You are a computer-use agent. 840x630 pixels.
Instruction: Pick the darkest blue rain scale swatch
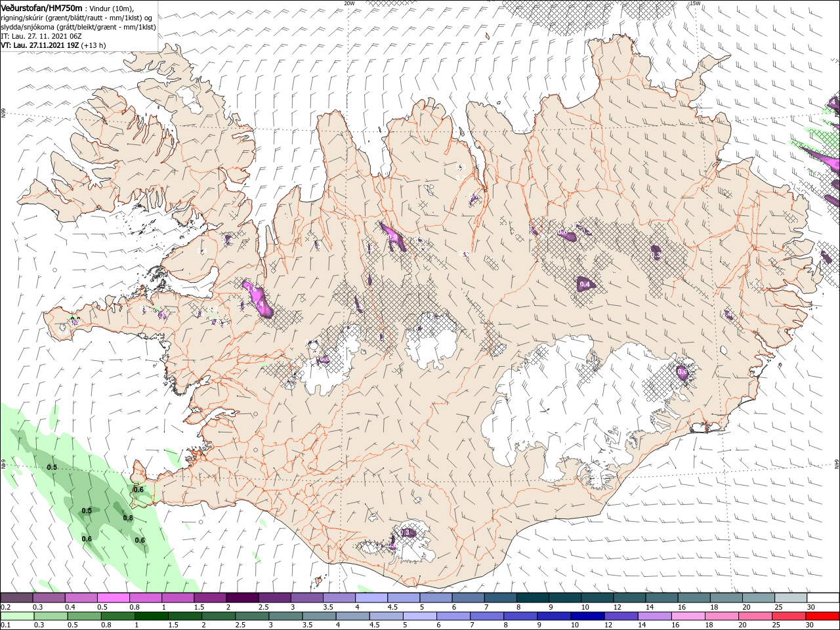[587, 616]
